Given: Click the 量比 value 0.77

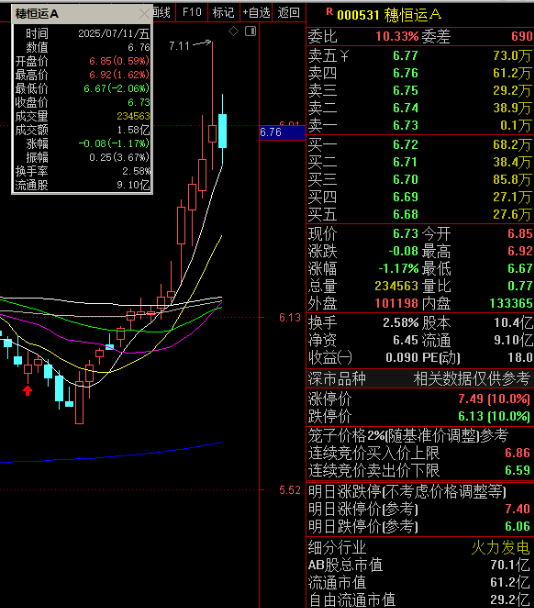Looking at the screenshot, I should point(520,286).
